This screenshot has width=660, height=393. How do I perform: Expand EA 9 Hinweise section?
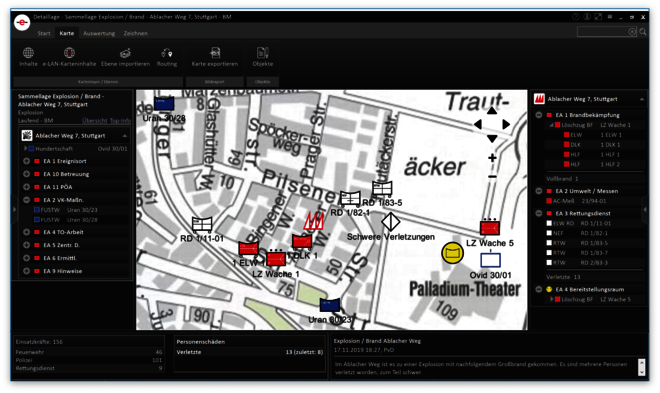point(26,271)
